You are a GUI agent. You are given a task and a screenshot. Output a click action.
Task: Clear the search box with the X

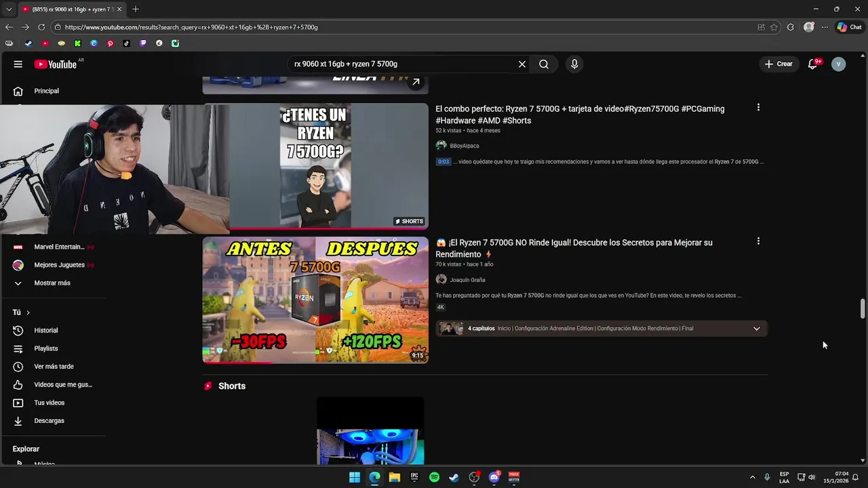(522, 64)
